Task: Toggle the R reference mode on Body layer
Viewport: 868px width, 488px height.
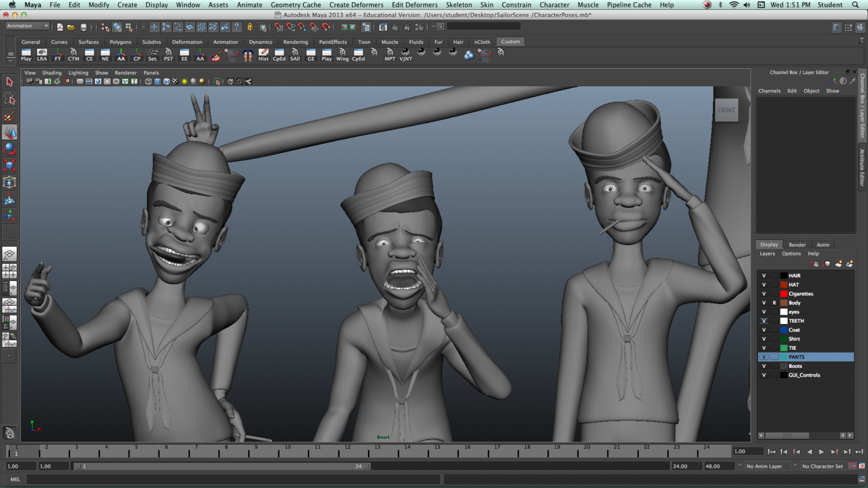Action: tap(774, 303)
